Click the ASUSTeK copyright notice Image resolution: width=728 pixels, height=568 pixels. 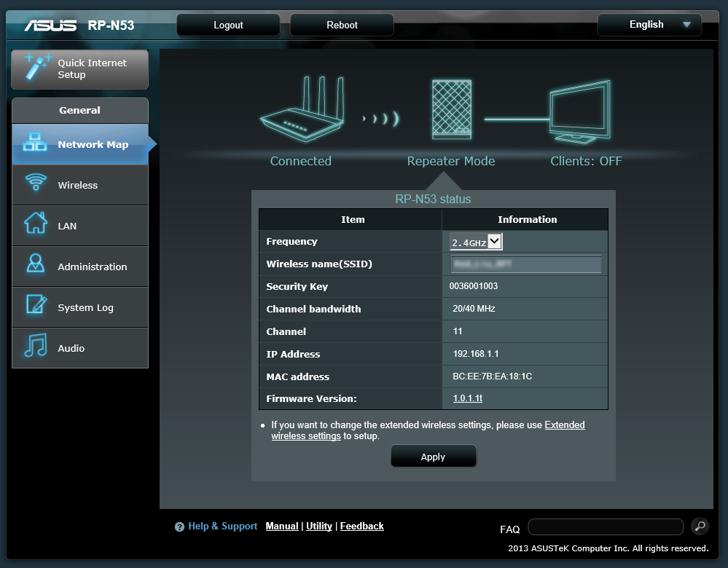pyautogui.click(x=608, y=548)
